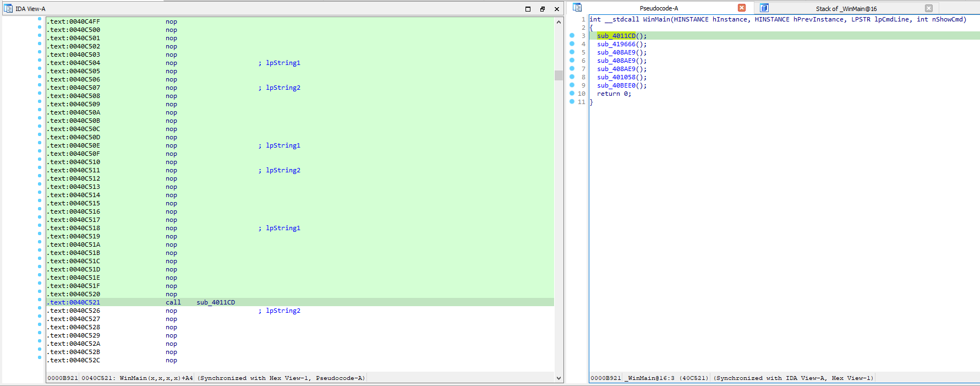
Task: Close the IDA View-A pane
Action: pos(556,9)
